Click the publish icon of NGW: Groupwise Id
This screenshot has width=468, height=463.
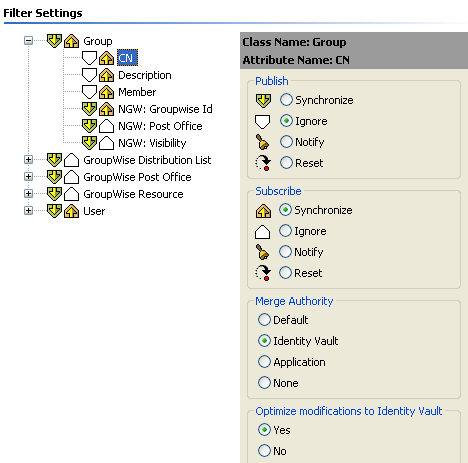[x=89, y=109]
